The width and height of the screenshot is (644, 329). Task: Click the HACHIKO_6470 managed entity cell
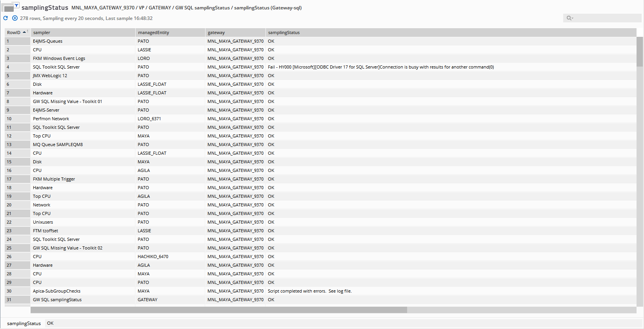(153, 257)
